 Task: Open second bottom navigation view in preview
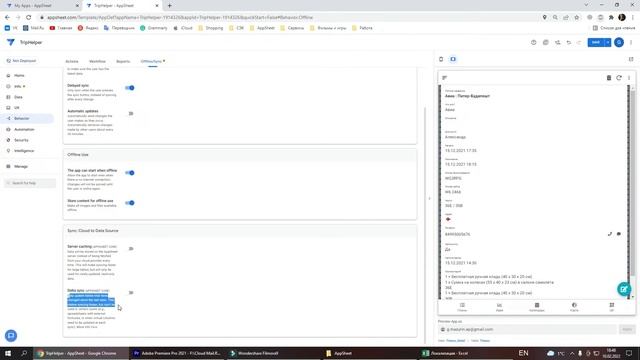[x=499, y=307]
